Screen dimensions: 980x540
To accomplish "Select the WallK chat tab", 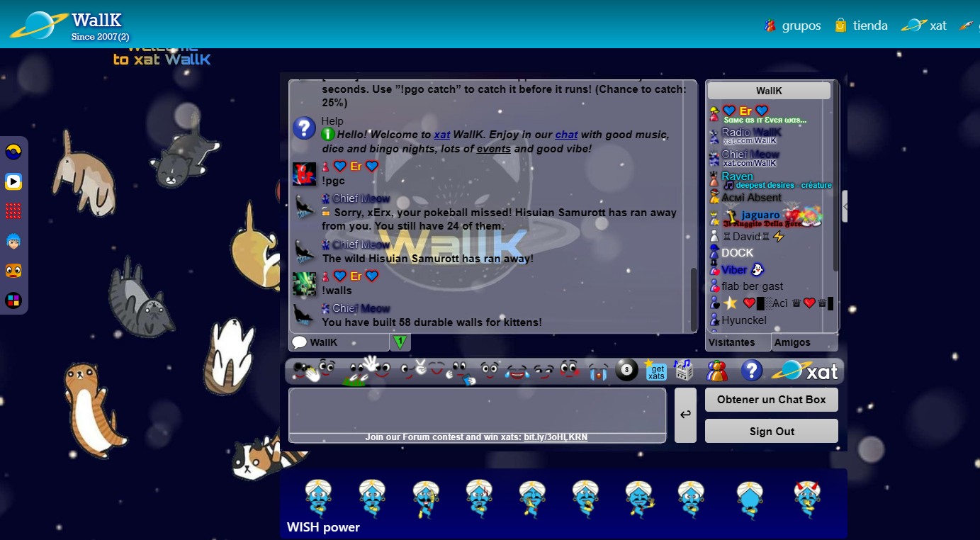I will 339,342.
